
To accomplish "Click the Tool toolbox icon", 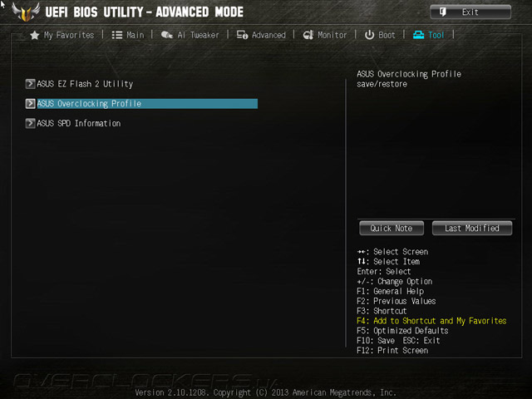I will [x=418, y=35].
